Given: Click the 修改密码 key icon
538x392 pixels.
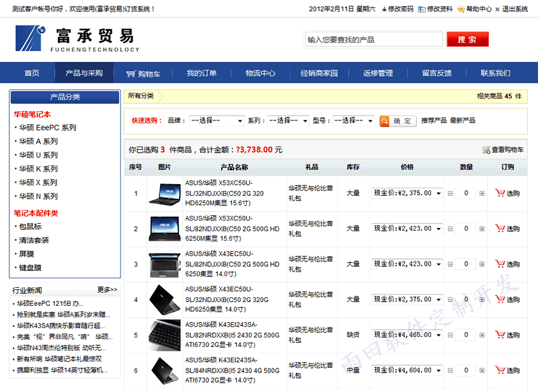Looking at the screenshot, I should click(384, 9).
